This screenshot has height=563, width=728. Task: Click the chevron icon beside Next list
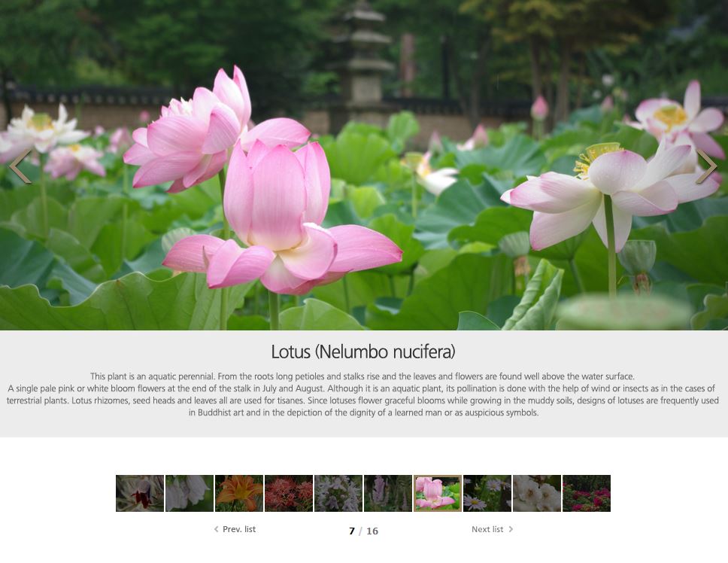pyautogui.click(x=511, y=529)
